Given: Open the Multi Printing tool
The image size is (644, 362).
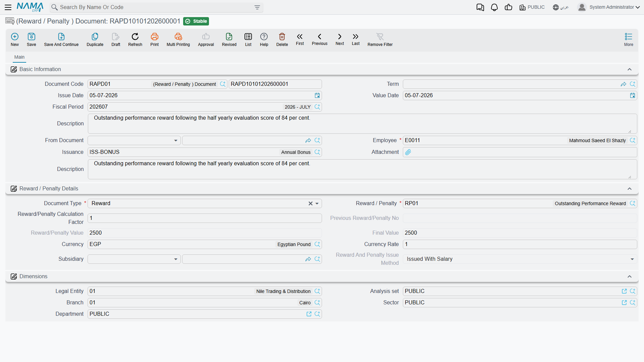Looking at the screenshot, I should (x=178, y=40).
